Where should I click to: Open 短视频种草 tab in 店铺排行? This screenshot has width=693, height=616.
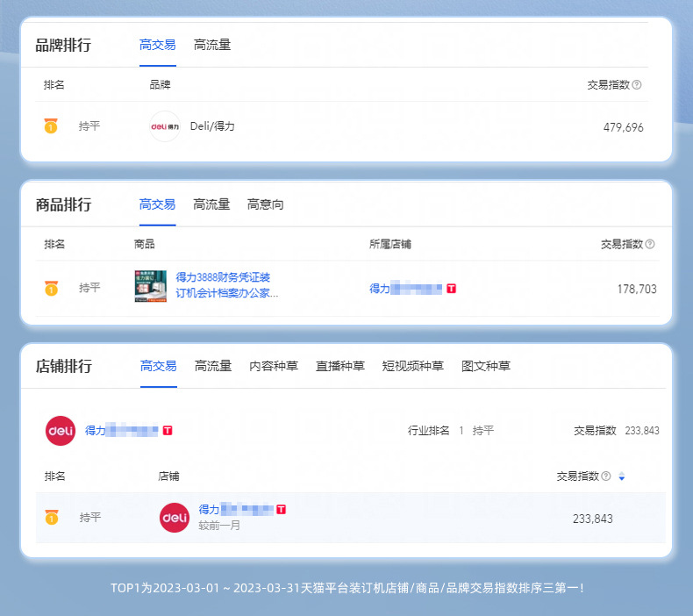tap(413, 366)
